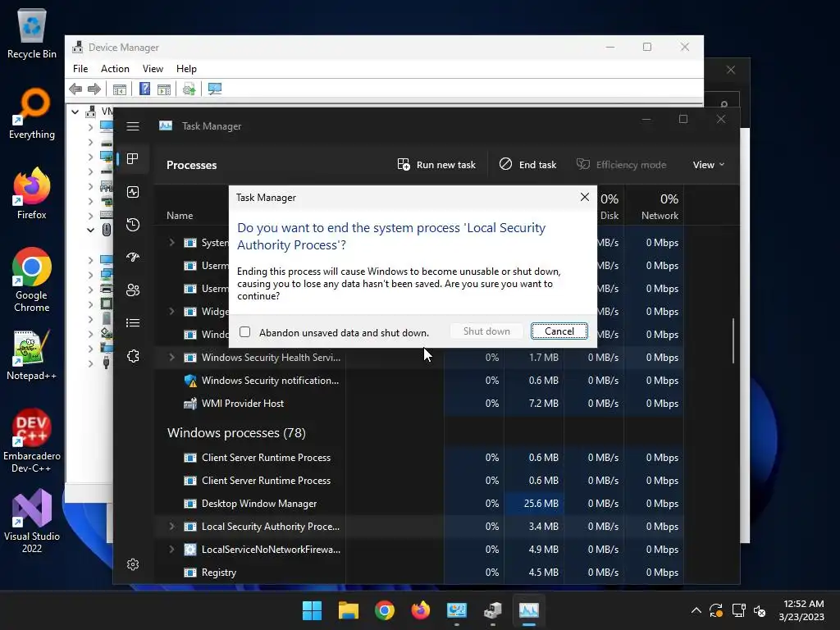Click Update driver icon in Device Manager toolbar

click(x=189, y=89)
